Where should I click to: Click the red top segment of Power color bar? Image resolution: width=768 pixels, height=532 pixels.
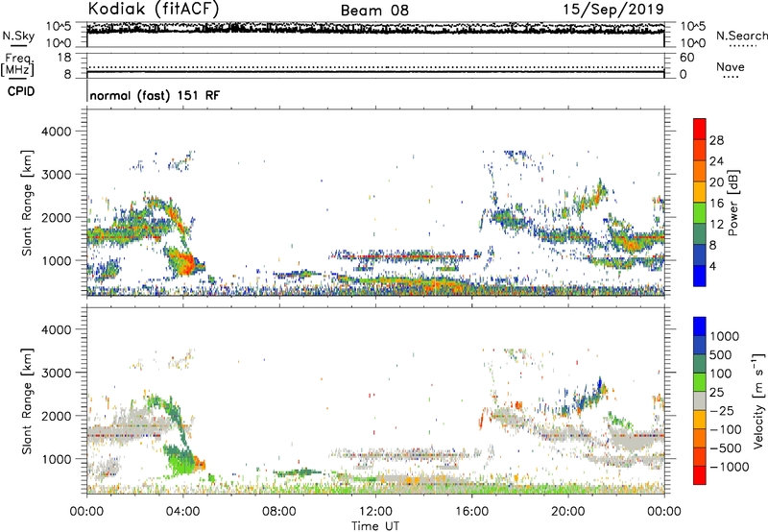tap(700, 129)
